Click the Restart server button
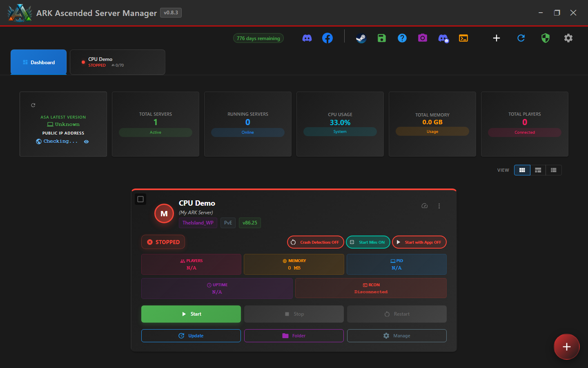The height and width of the screenshot is (368, 588). 397,314
